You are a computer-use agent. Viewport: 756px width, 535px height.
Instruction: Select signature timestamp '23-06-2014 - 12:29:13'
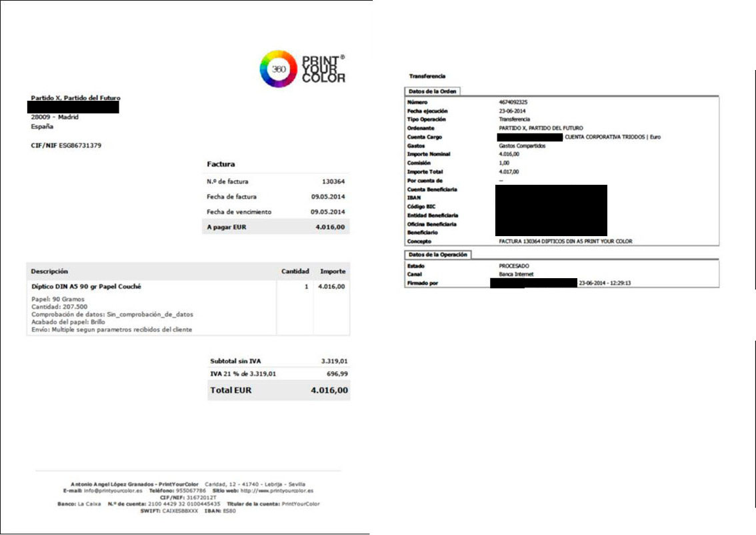(605, 284)
